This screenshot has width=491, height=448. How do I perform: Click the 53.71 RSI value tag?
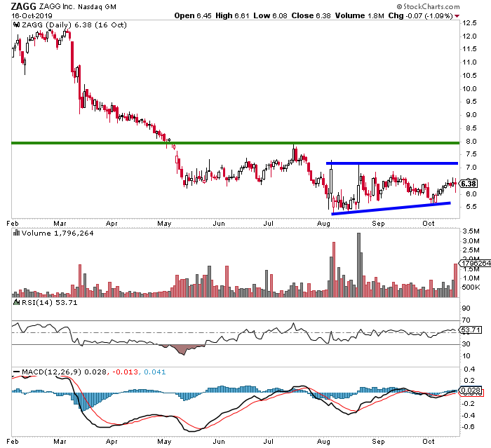pyautogui.click(x=471, y=330)
